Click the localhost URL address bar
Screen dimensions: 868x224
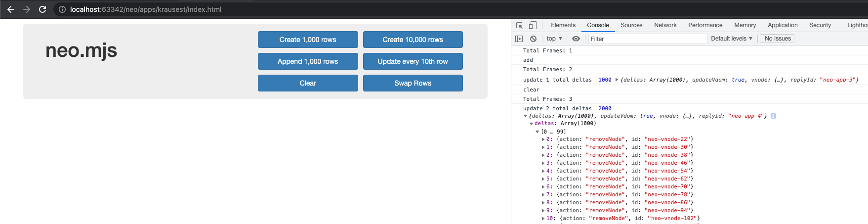[x=146, y=9]
